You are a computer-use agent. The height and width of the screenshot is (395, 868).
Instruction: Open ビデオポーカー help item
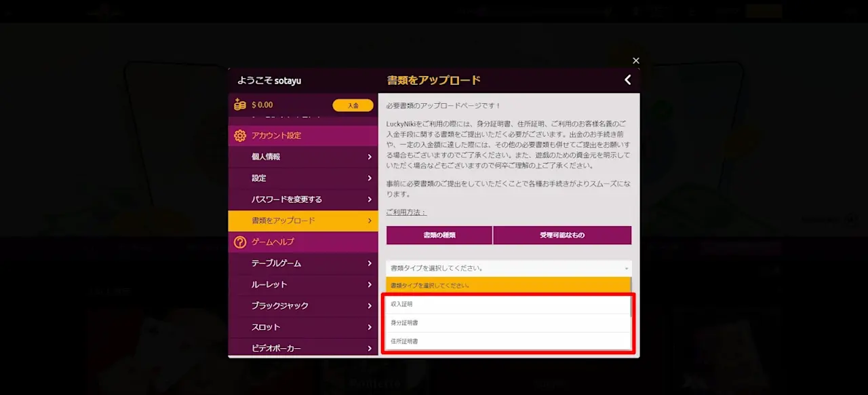303,348
